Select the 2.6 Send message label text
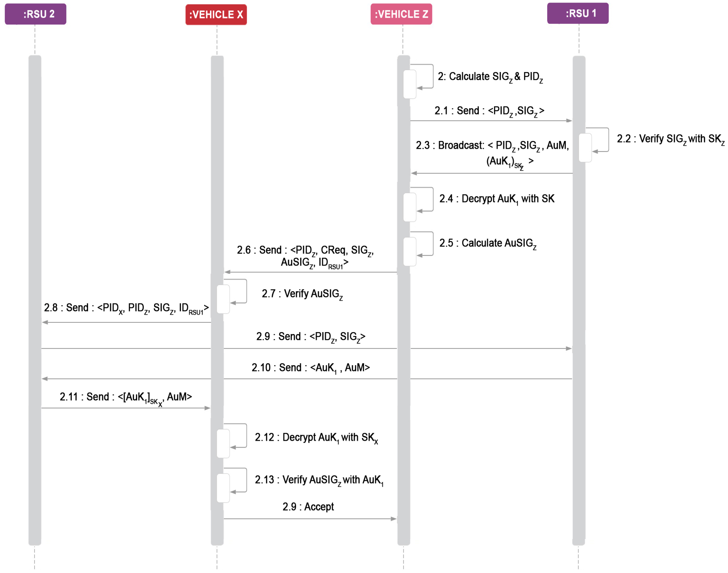This screenshot has height=573, width=728. pyautogui.click(x=305, y=257)
